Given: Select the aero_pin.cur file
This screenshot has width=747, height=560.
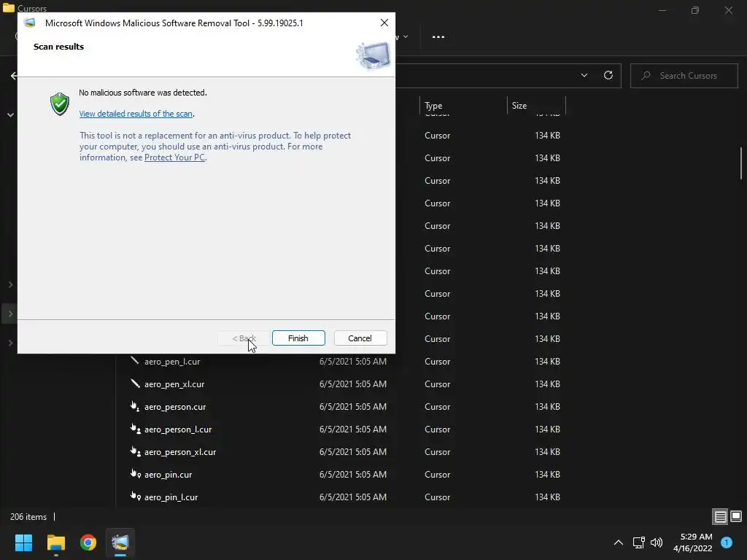Looking at the screenshot, I should click(x=169, y=475).
